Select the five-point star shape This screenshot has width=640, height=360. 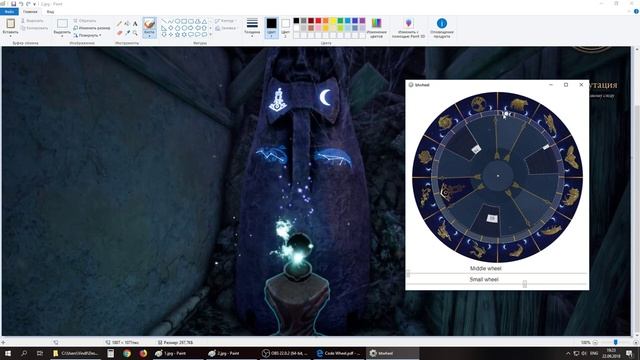(178, 35)
